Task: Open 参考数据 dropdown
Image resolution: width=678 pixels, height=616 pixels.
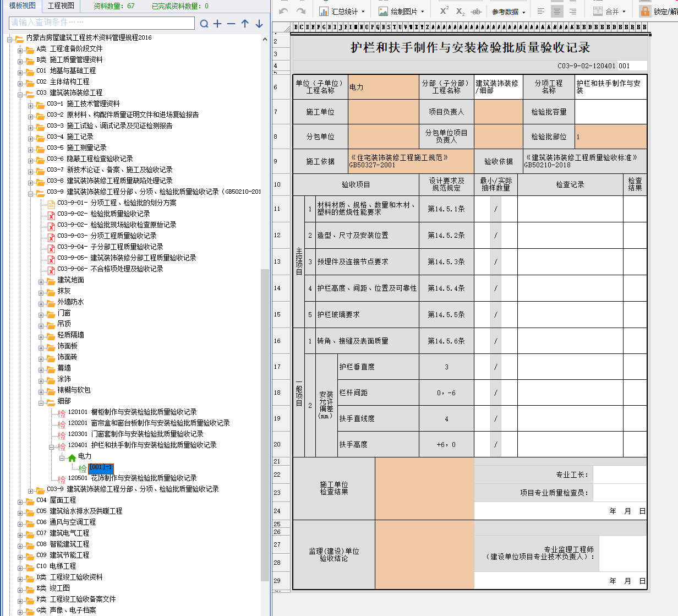Action: pyautogui.click(x=508, y=12)
